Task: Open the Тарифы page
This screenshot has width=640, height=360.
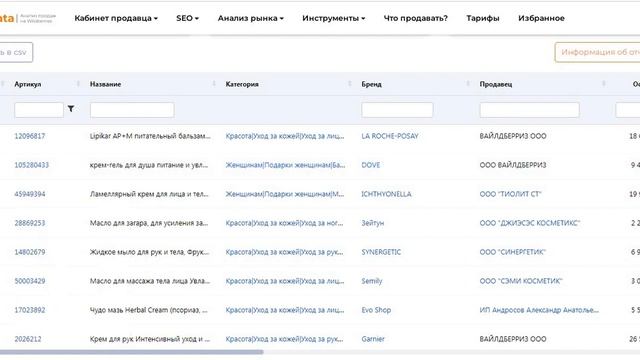Action: click(x=483, y=18)
